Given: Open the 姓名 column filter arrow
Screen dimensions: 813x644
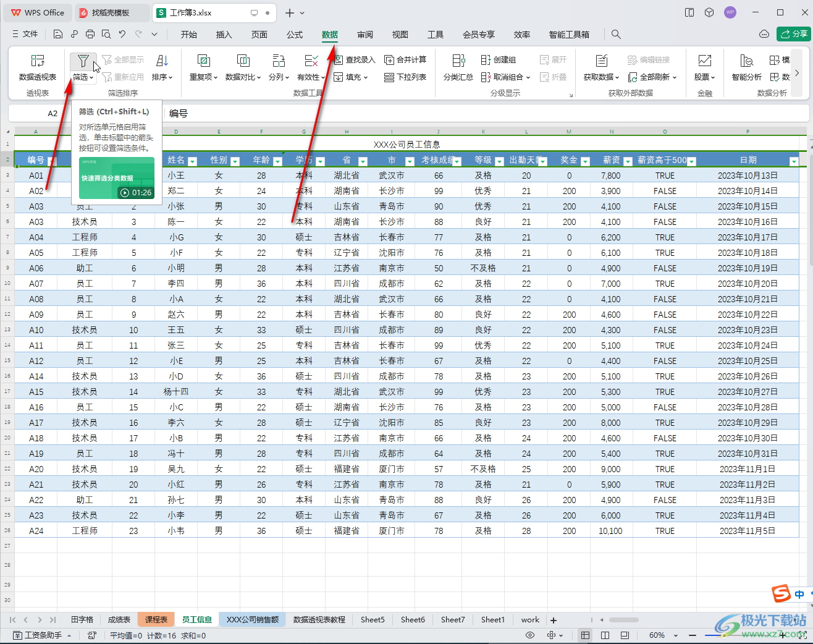Looking at the screenshot, I should click(x=192, y=161).
